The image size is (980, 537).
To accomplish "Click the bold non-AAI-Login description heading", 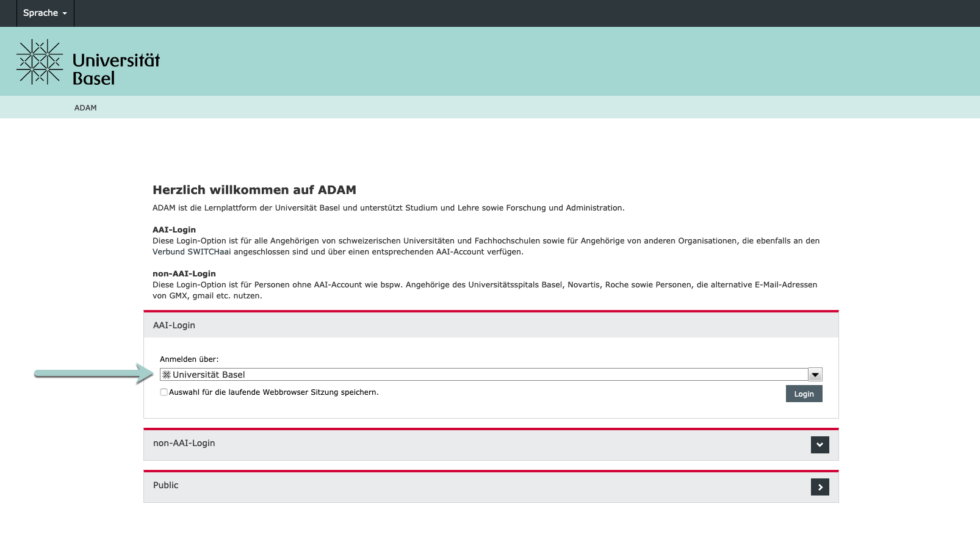I will (x=184, y=273).
